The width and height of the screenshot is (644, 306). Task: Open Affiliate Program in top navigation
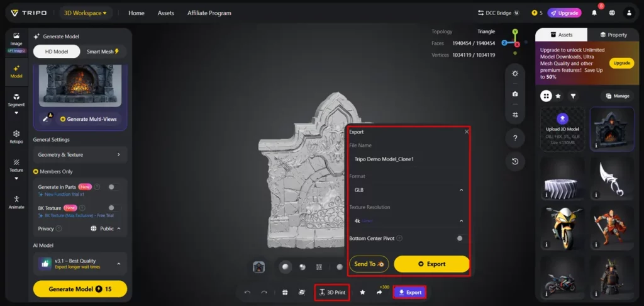(x=209, y=13)
